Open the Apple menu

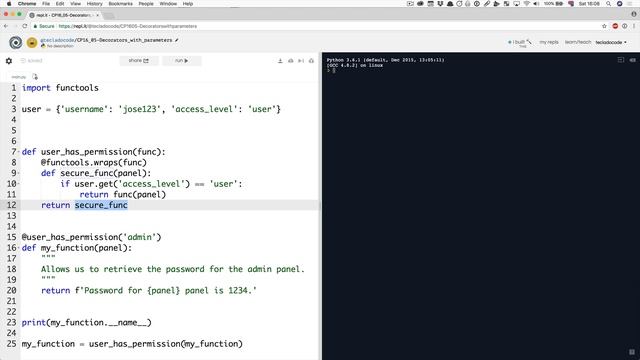click(x=9, y=4)
